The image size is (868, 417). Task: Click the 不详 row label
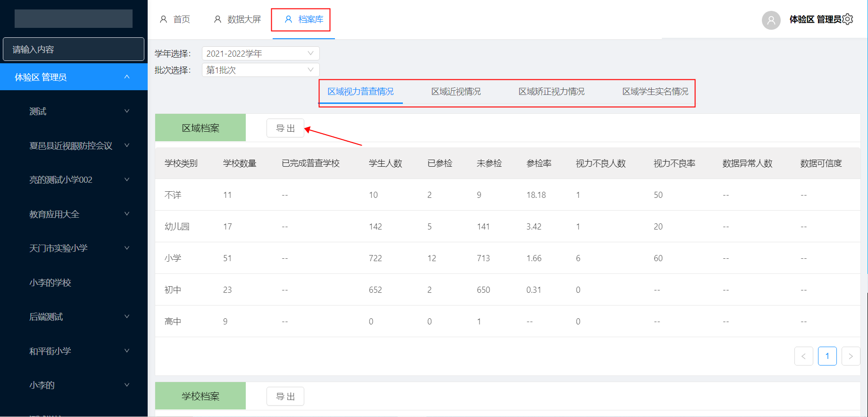(x=173, y=195)
